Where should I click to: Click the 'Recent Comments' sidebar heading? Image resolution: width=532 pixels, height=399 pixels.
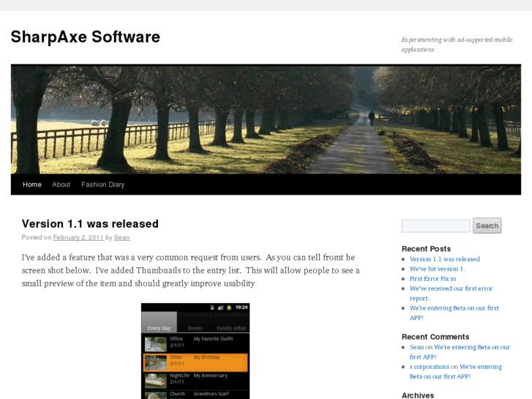[x=435, y=337]
